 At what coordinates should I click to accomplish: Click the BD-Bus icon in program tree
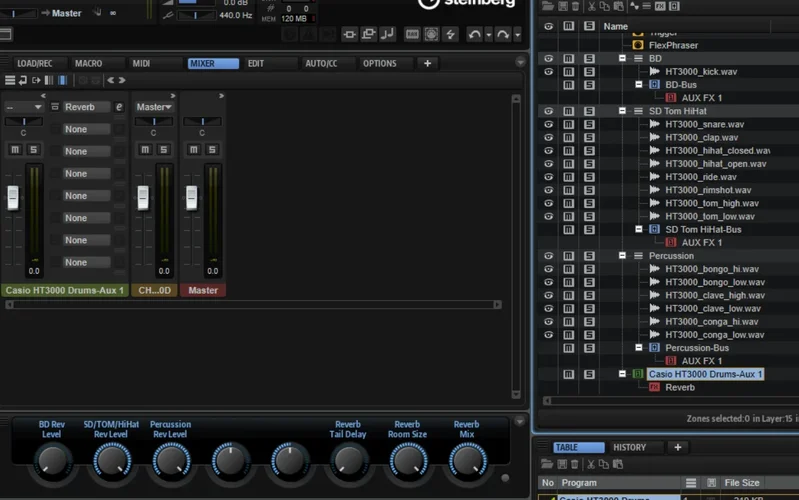tap(654, 85)
